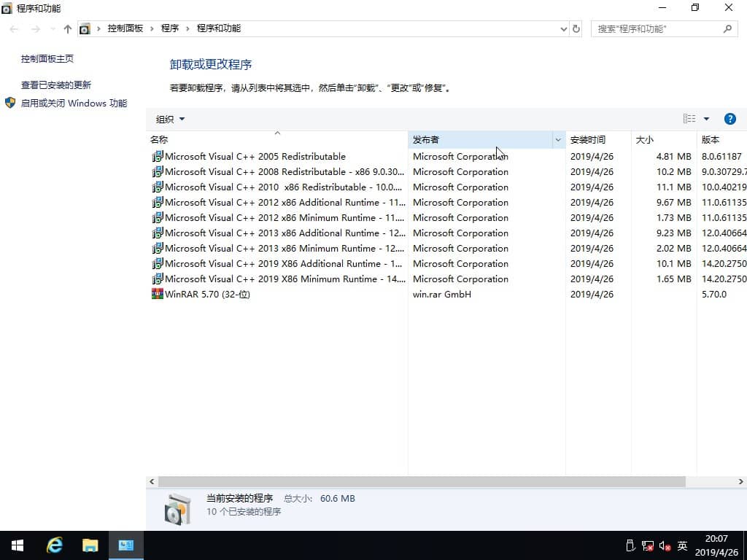This screenshot has width=747, height=560.
Task: Switch input language via 英 indicator
Action: (x=683, y=545)
